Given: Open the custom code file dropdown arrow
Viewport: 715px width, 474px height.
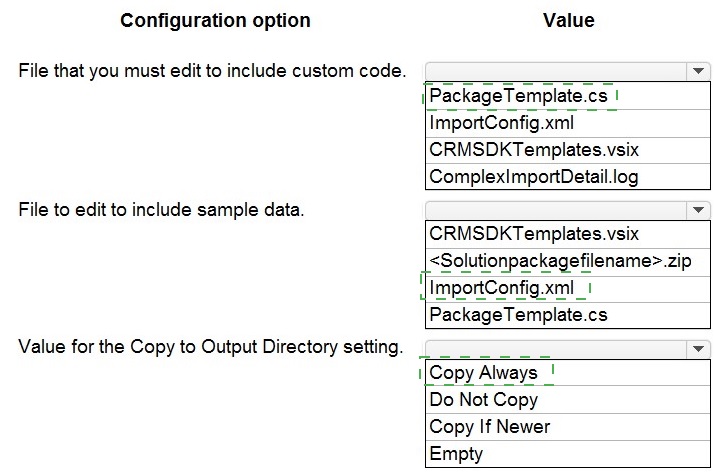Looking at the screenshot, I should pos(697,71).
